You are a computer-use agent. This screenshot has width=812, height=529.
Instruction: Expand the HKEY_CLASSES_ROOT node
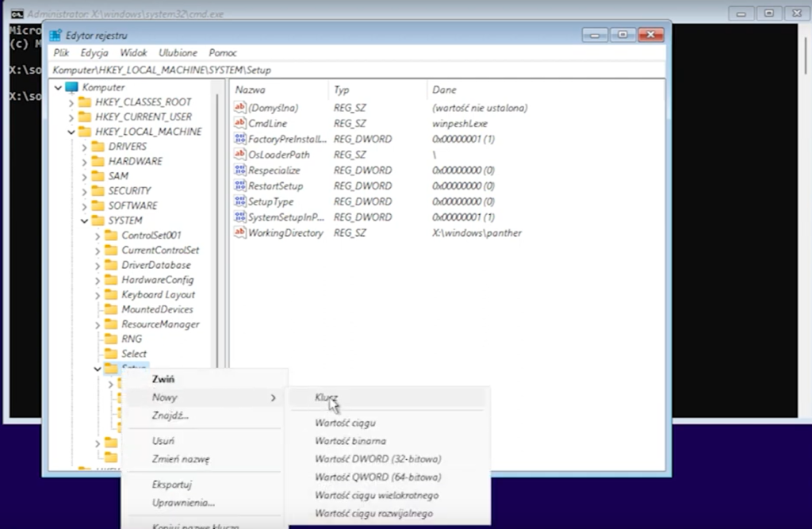(x=71, y=102)
